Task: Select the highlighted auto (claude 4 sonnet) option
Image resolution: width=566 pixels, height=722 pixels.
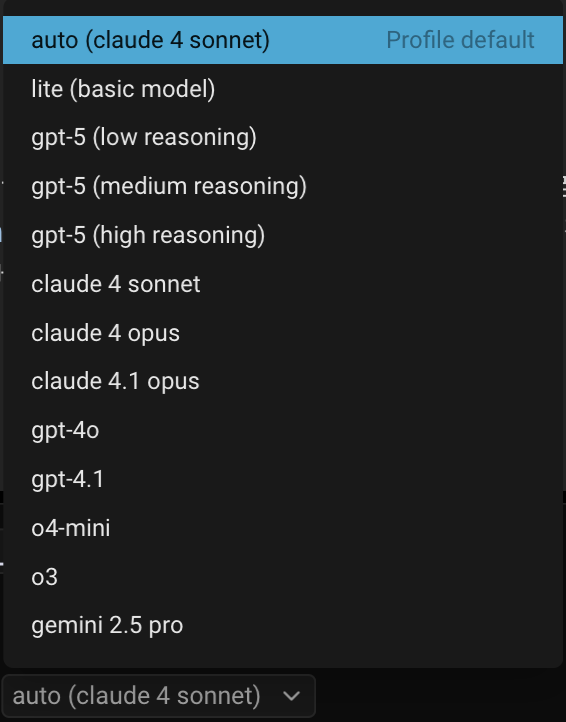Action: pos(283,40)
